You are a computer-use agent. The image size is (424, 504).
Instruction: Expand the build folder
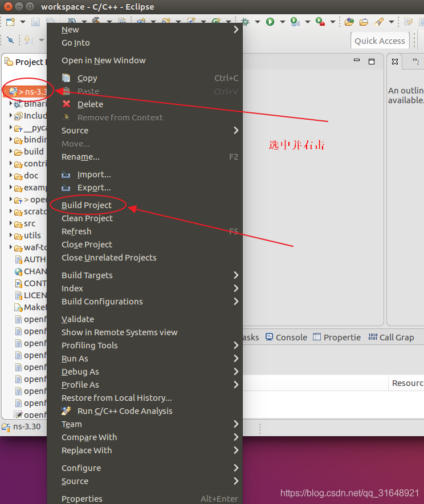click(x=11, y=151)
